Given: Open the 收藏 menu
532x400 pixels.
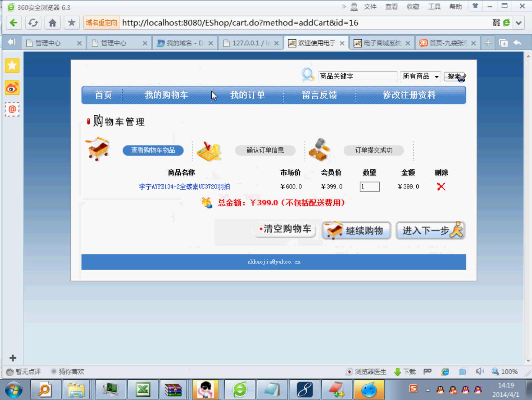Looking at the screenshot, I should (413, 7).
